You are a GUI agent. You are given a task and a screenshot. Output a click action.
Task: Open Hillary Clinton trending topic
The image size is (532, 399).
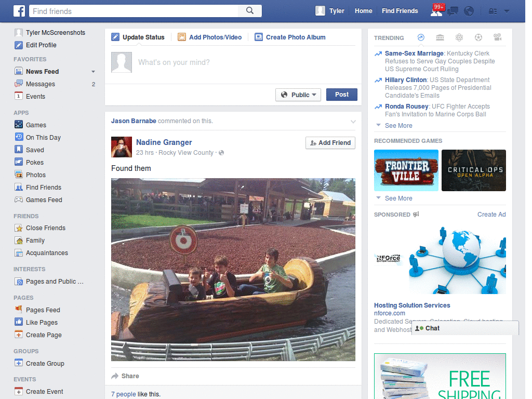tap(405, 79)
